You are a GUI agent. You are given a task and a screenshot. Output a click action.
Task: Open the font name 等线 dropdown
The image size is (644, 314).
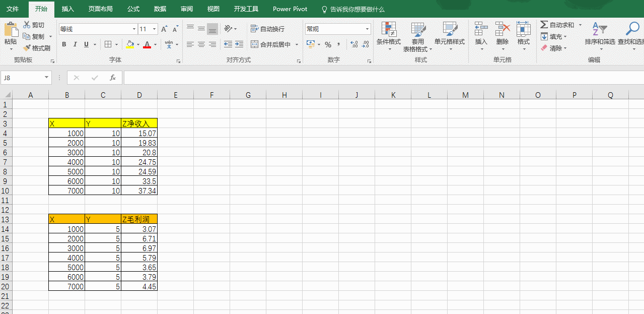click(x=134, y=29)
